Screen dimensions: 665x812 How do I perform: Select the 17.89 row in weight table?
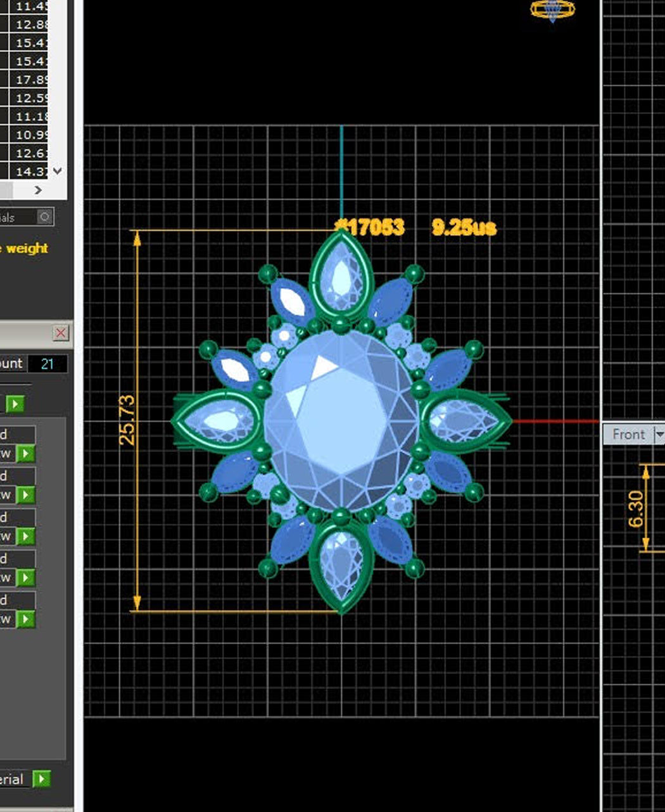click(32, 80)
